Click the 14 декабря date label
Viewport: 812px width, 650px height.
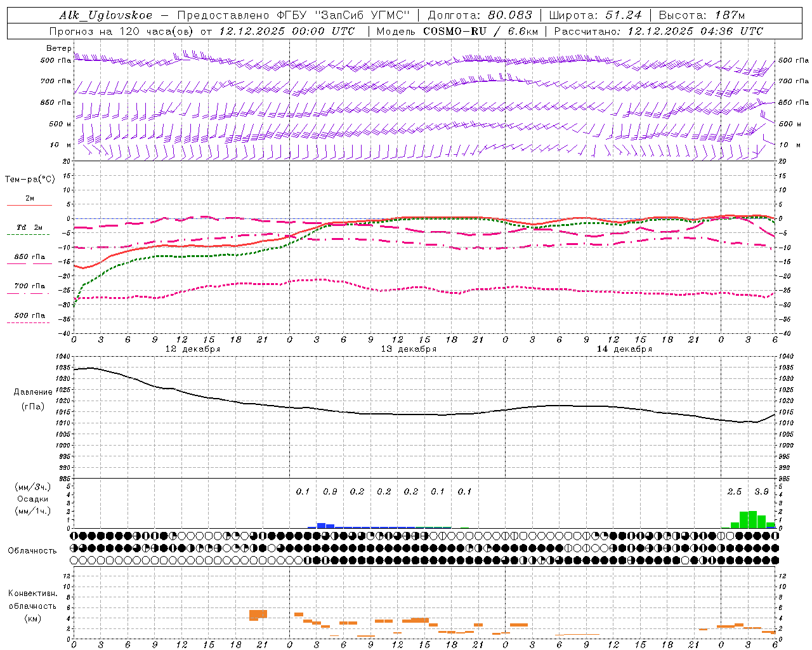(624, 349)
